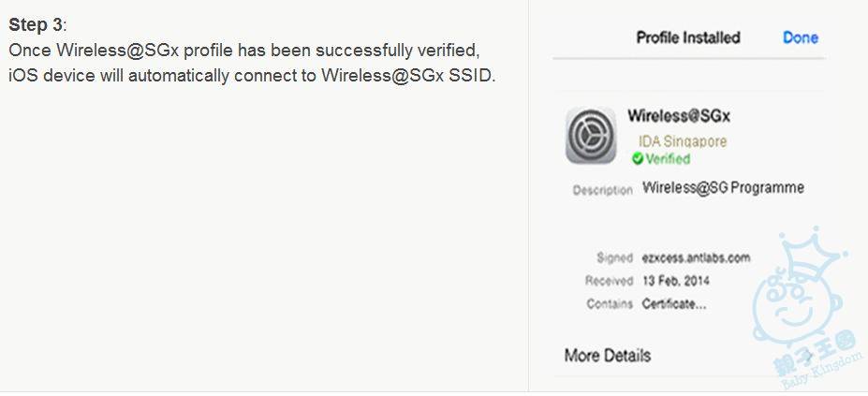Click the Profile Installed title
This screenshot has width=868, height=396.
(687, 37)
